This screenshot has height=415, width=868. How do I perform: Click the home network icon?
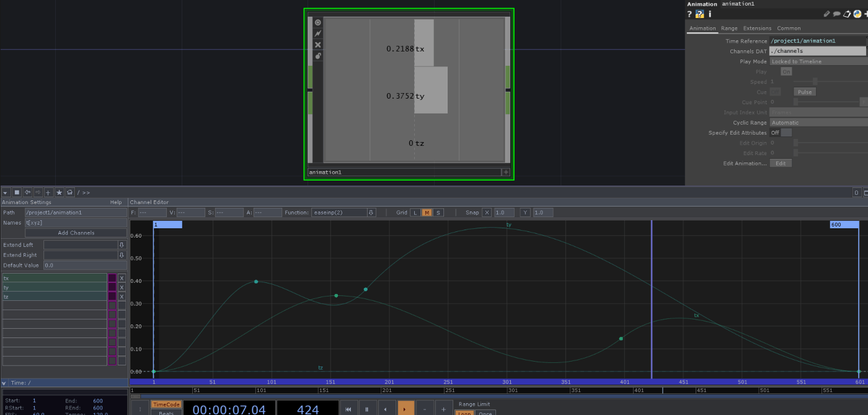pyautogui.click(x=70, y=193)
